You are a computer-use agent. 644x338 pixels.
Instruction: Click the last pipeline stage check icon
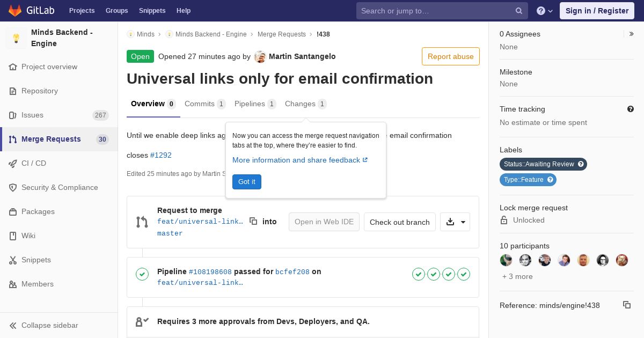[464, 274]
